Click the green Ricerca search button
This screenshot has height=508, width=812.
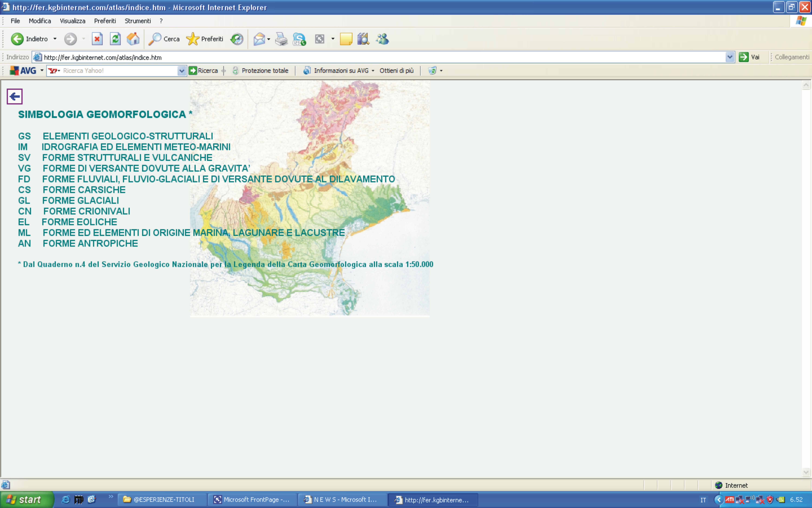[x=203, y=71]
